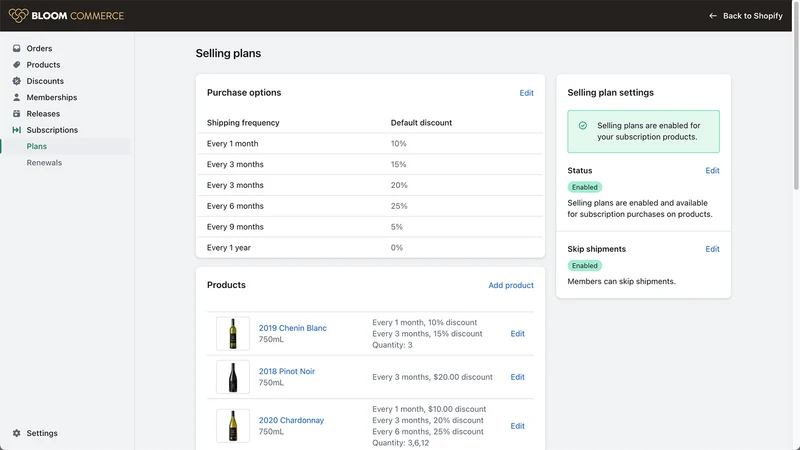
Task: Click the 'Every 1 month' frequency row
Action: tap(370, 144)
